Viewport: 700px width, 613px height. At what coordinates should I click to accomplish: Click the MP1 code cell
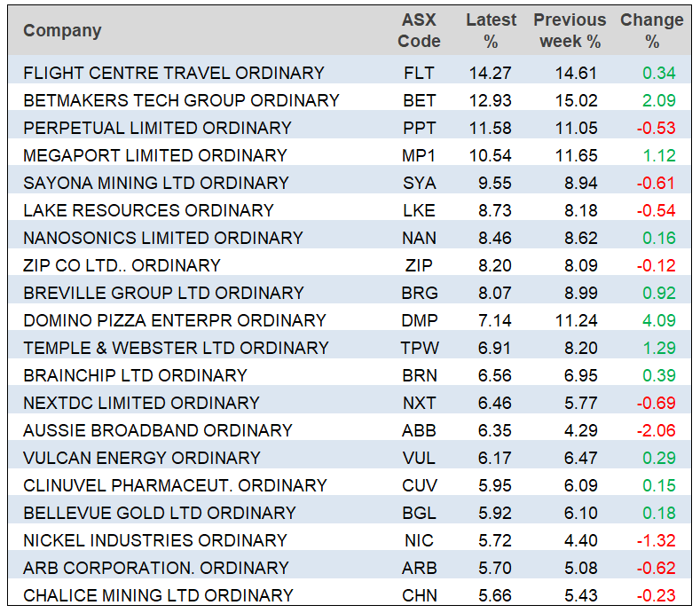(419, 155)
